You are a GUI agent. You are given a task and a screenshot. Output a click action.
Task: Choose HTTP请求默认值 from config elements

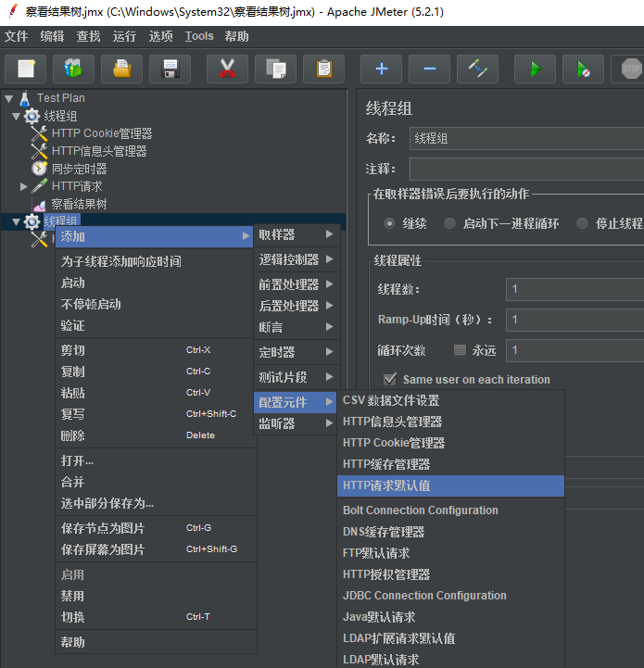(x=450, y=485)
